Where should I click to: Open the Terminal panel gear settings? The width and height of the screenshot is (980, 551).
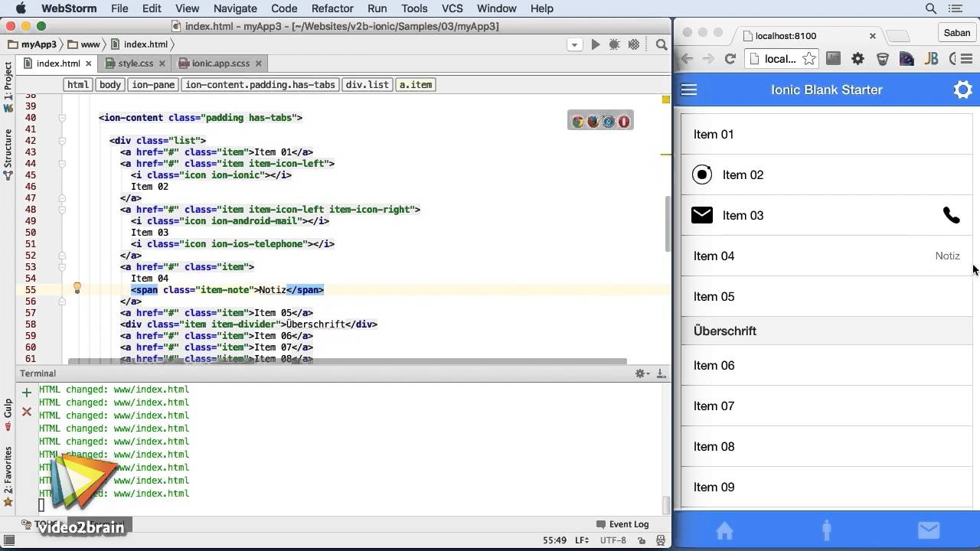tap(642, 373)
